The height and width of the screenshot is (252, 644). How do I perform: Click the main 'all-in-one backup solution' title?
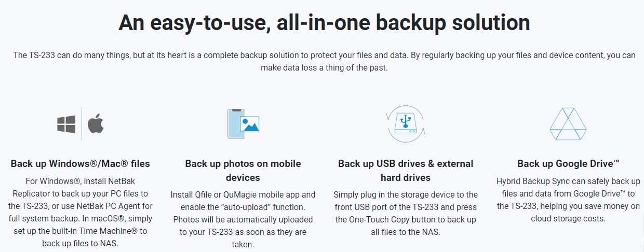tap(324, 23)
